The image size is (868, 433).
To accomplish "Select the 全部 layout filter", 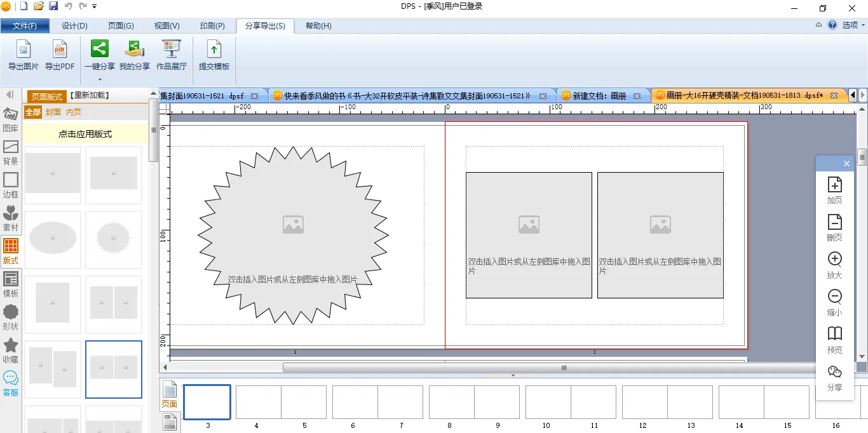I will pyautogui.click(x=33, y=112).
